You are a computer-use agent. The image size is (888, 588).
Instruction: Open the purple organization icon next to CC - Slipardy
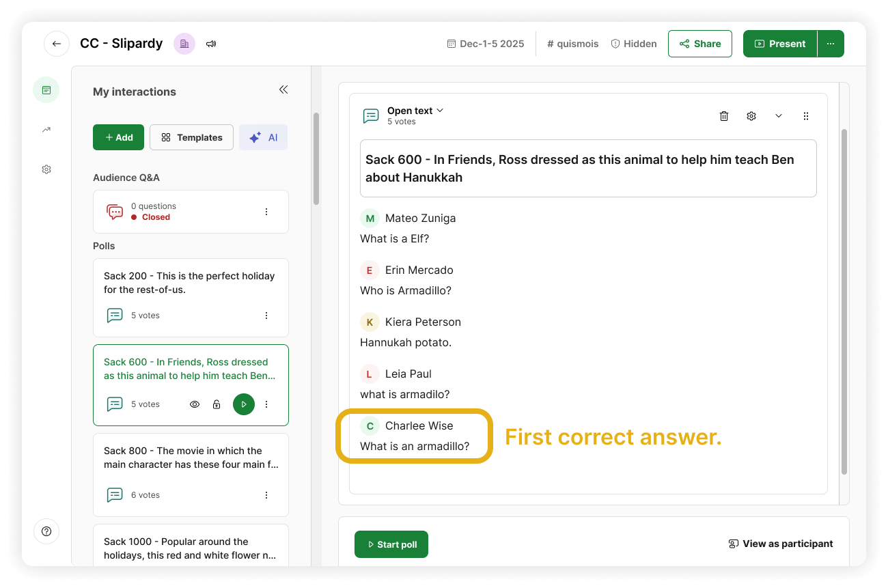point(184,44)
